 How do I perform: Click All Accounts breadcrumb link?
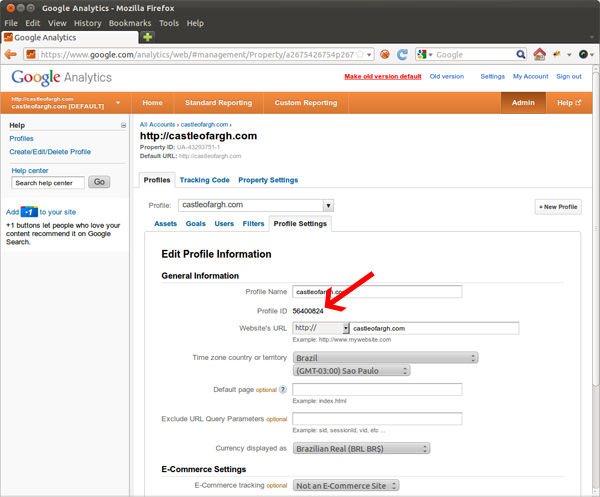point(157,124)
